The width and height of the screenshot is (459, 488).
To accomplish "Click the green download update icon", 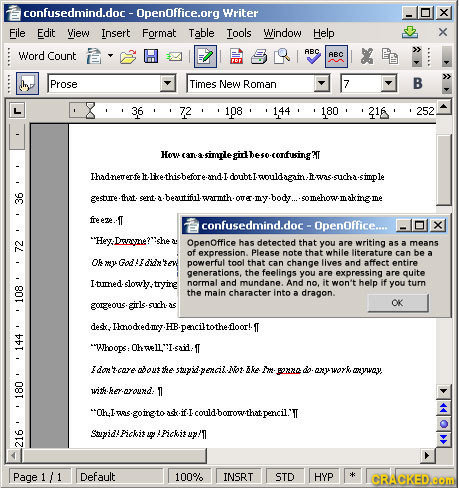I will coord(410,32).
